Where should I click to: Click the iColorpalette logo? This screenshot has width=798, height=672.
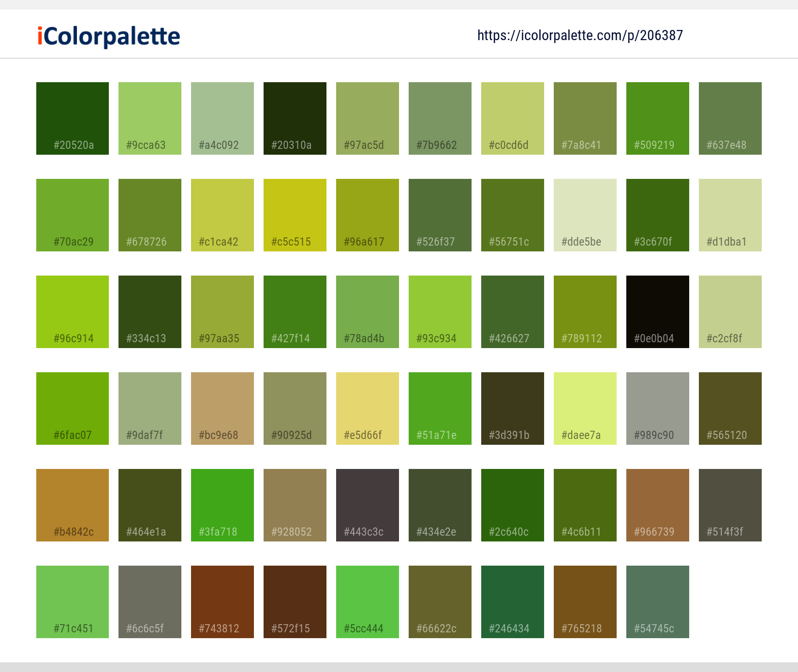click(x=109, y=36)
